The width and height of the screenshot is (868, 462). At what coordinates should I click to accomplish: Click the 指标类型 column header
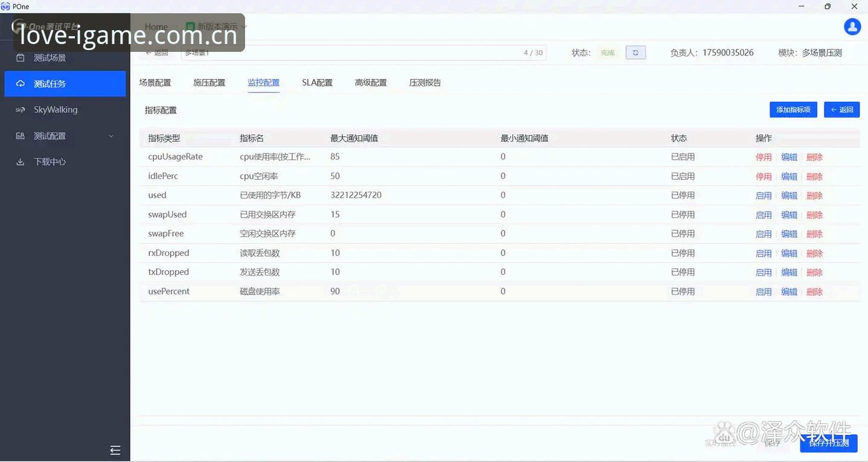[164, 138]
